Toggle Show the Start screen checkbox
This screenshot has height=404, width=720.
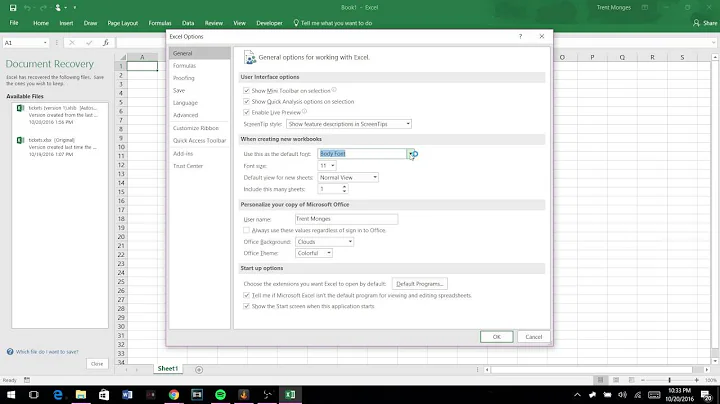(247, 306)
